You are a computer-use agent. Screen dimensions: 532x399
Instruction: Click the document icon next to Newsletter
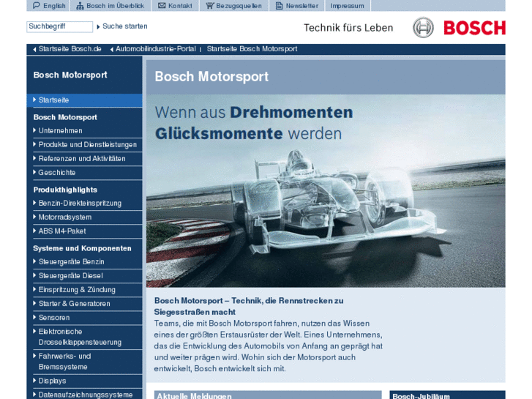click(279, 6)
